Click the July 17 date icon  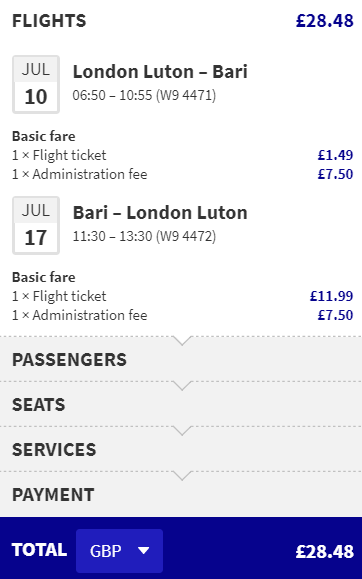click(36, 226)
